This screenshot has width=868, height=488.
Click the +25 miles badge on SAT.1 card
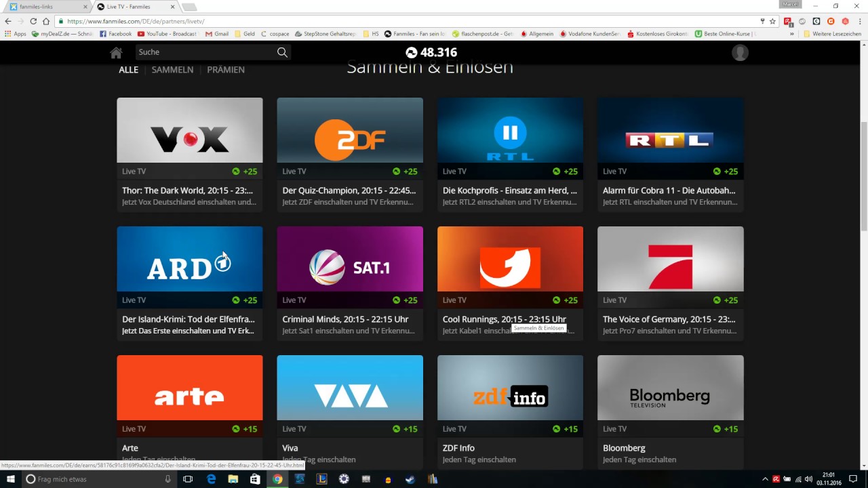pos(405,300)
